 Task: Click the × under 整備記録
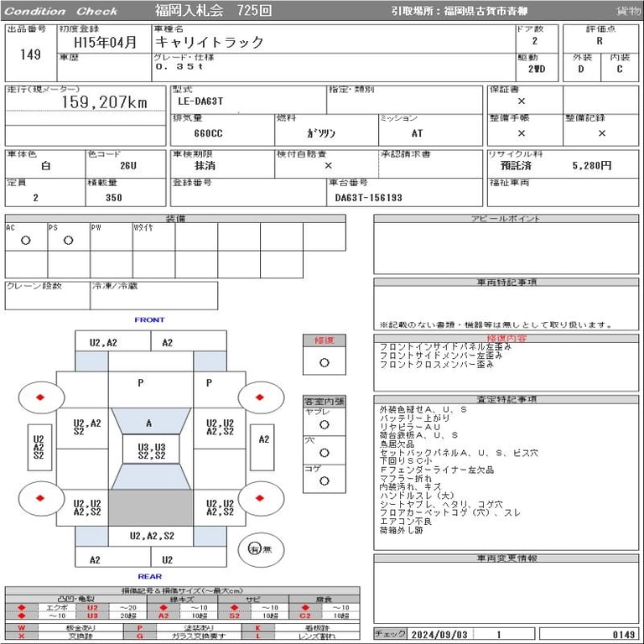pos(602,133)
